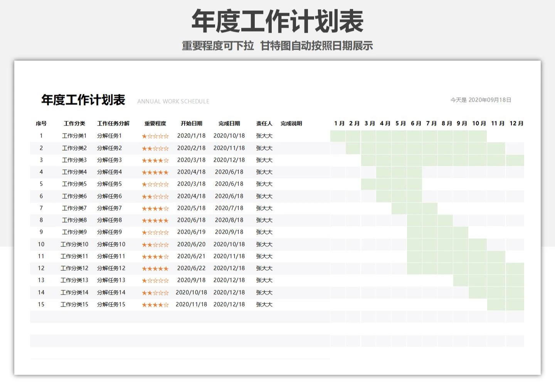
Task: Click the two-star rating next to 分解任务2
Action: [155, 148]
